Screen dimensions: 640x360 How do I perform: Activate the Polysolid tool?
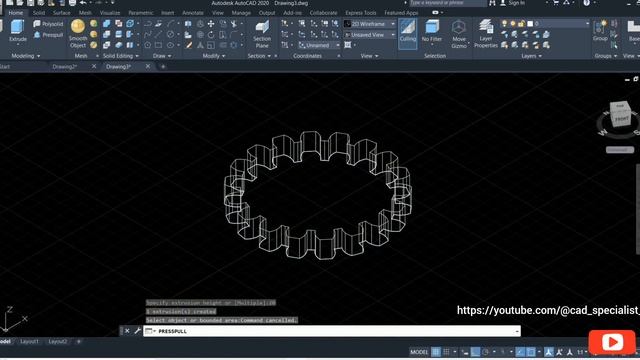[x=48, y=24]
